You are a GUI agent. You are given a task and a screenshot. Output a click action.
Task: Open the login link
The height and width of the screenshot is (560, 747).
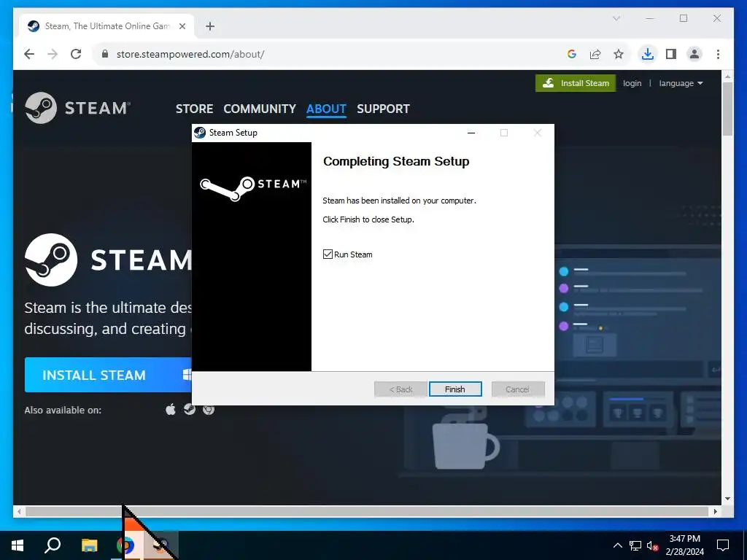(632, 83)
